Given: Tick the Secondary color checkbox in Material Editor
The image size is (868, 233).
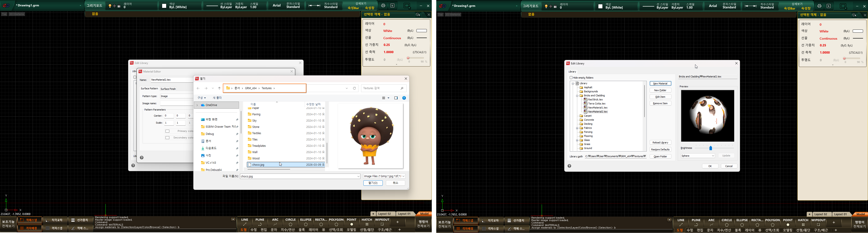Looking at the screenshot, I should [168, 138].
